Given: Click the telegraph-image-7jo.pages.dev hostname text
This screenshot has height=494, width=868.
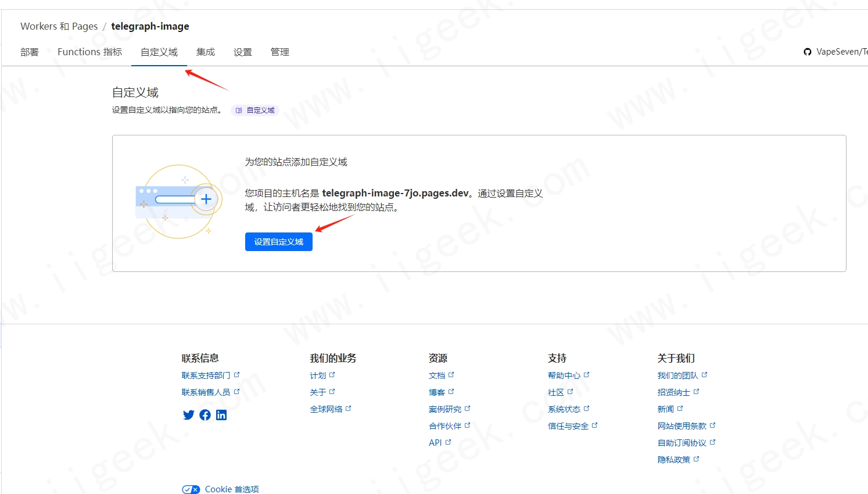Looking at the screenshot, I should (395, 193).
